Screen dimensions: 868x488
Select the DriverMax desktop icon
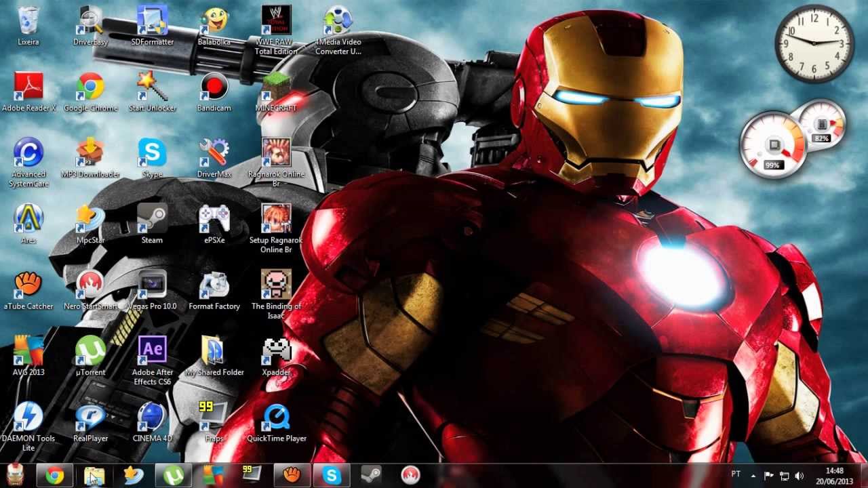(x=214, y=159)
